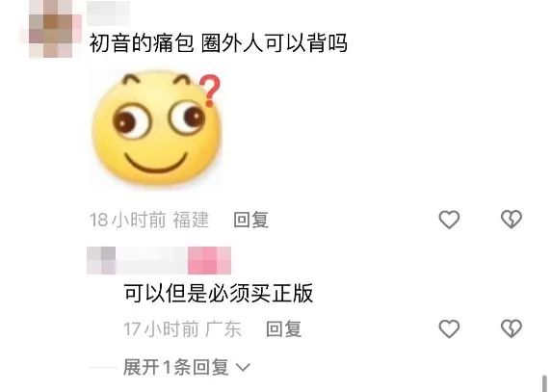Open the first commenter's blurred avatar
551x392 pixels.
point(51,28)
